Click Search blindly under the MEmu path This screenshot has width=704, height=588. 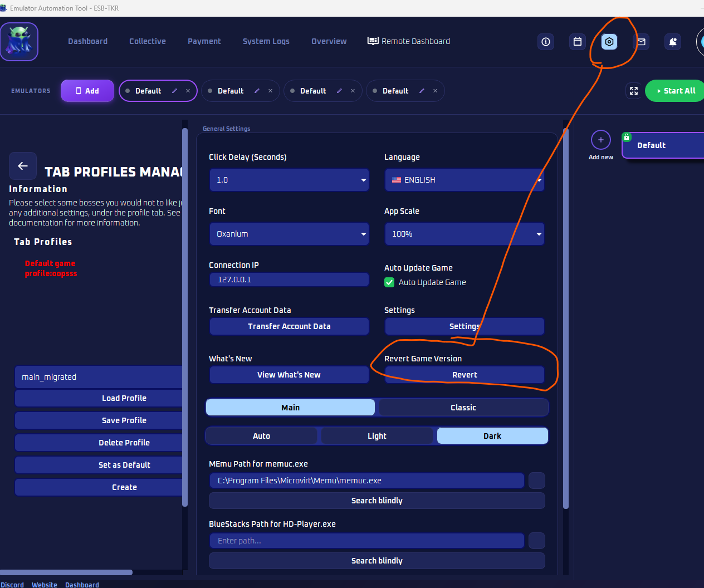pyautogui.click(x=377, y=501)
